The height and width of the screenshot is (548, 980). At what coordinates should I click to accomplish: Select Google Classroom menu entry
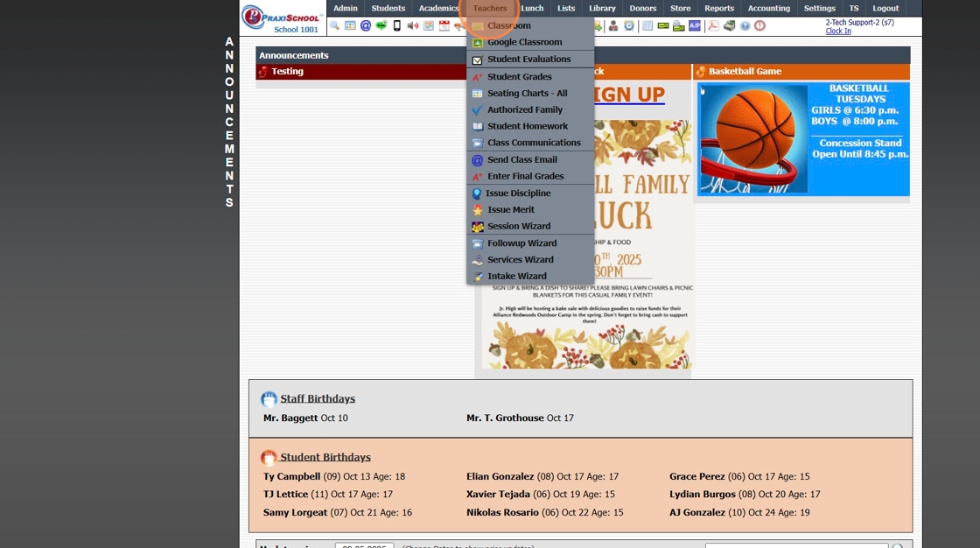(x=530, y=42)
